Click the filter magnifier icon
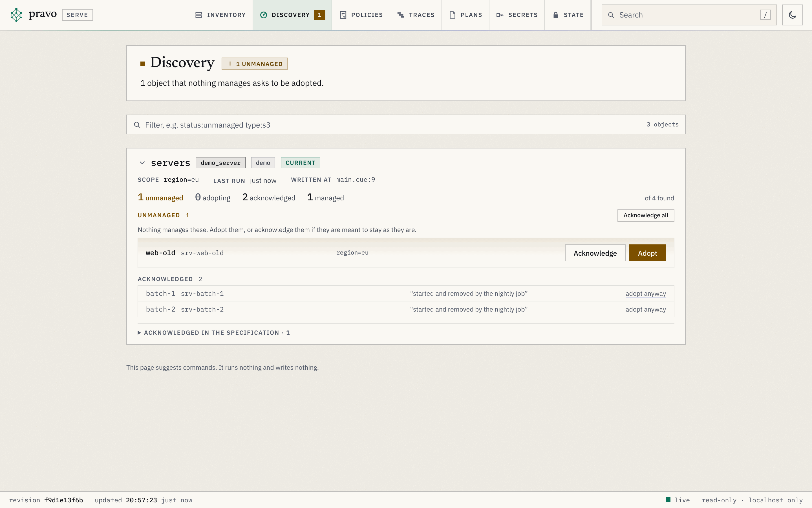 [137, 125]
